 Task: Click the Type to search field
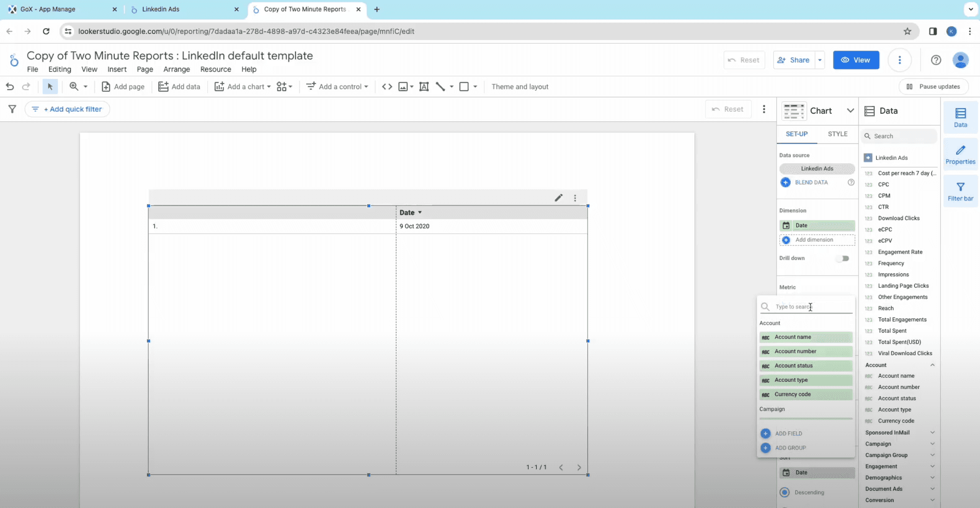click(806, 307)
